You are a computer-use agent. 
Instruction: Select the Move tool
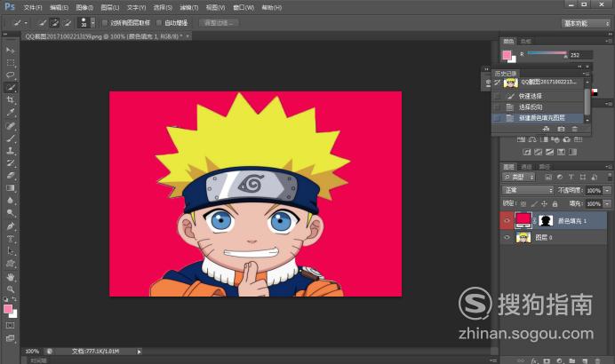pyautogui.click(x=10, y=50)
